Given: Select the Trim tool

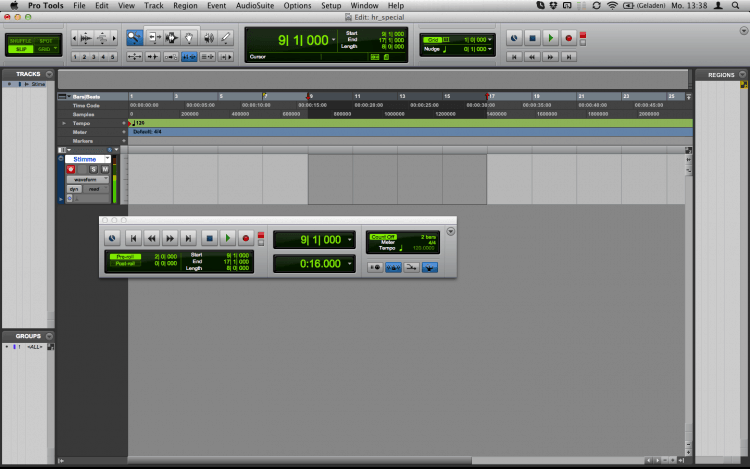Looking at the screenshot, I should click(154, 38).
